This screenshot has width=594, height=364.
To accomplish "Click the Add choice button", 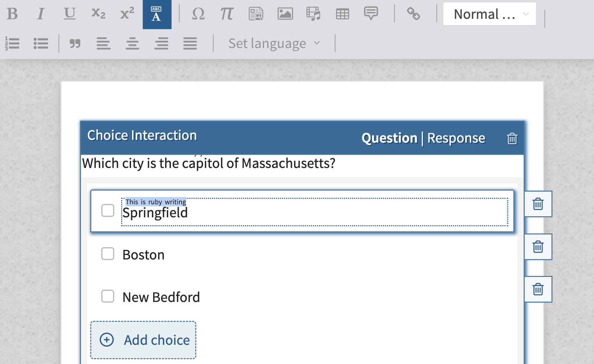I will point(143,340).
